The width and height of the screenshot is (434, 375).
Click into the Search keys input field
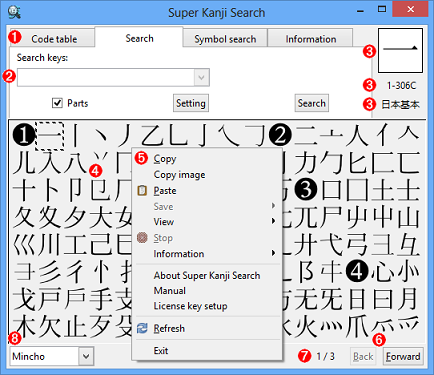106,78
